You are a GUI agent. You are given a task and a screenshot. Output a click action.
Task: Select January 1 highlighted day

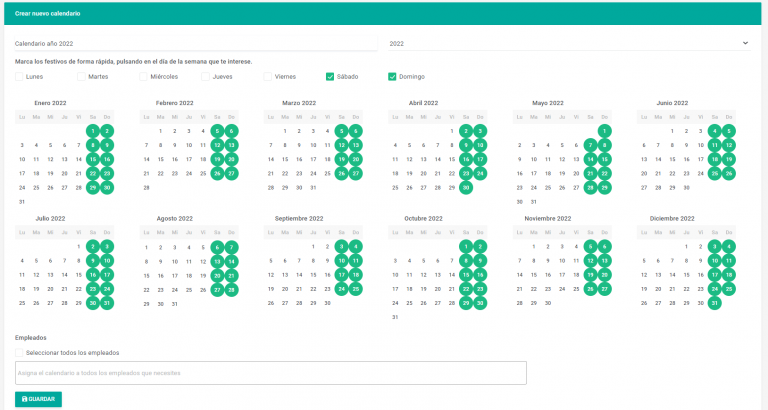click(x=93, y=130)
